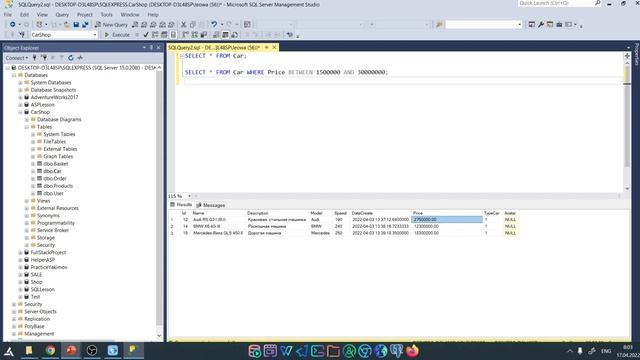640x360 pixels.
Task: Select dbo.User in the tree
Action: coord(53,193)
